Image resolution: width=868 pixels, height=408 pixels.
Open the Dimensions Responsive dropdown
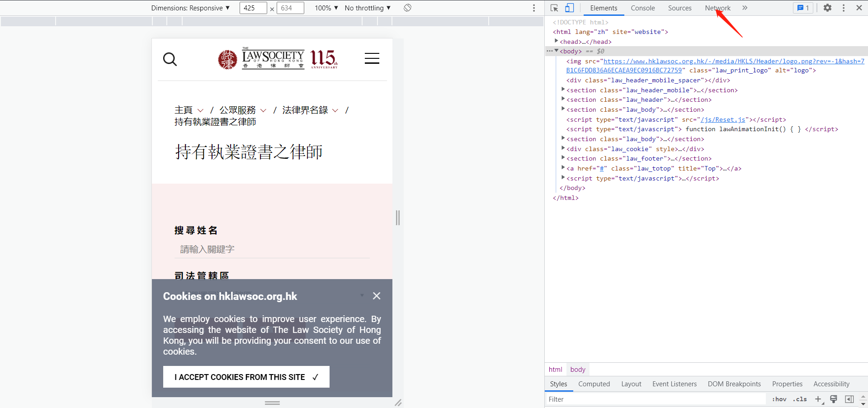pyautogui.click(x=190, y=8)
